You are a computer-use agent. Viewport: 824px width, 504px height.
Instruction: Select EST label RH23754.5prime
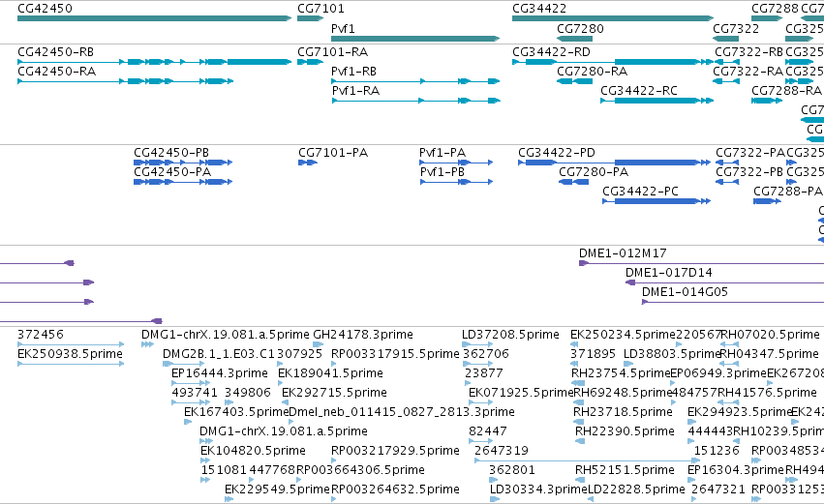(x=621, y=373)
